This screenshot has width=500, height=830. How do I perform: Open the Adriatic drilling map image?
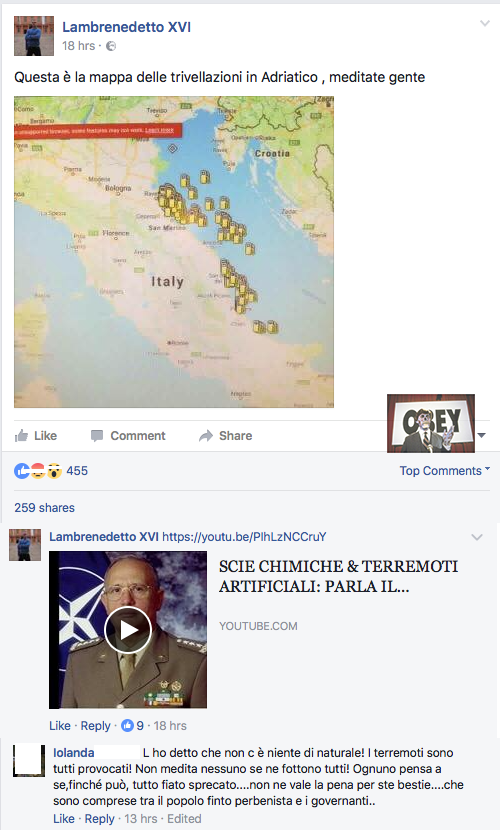(x=174, y=252)
